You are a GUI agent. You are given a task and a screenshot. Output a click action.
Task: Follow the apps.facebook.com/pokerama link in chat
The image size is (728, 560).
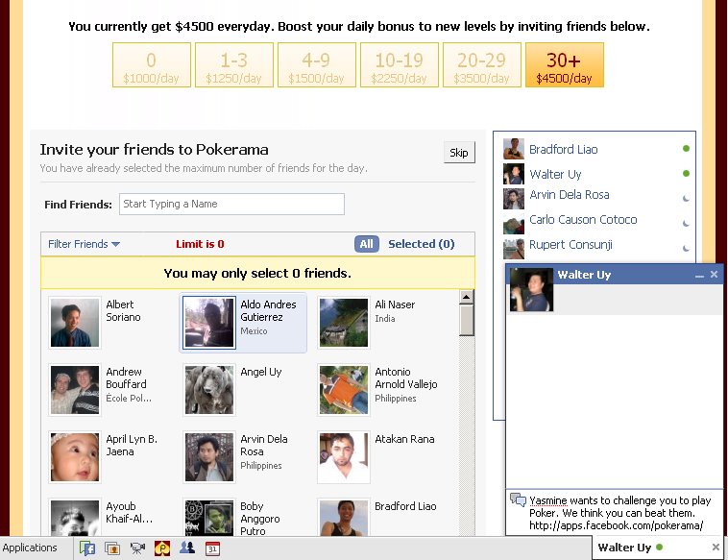pos(616,525)
